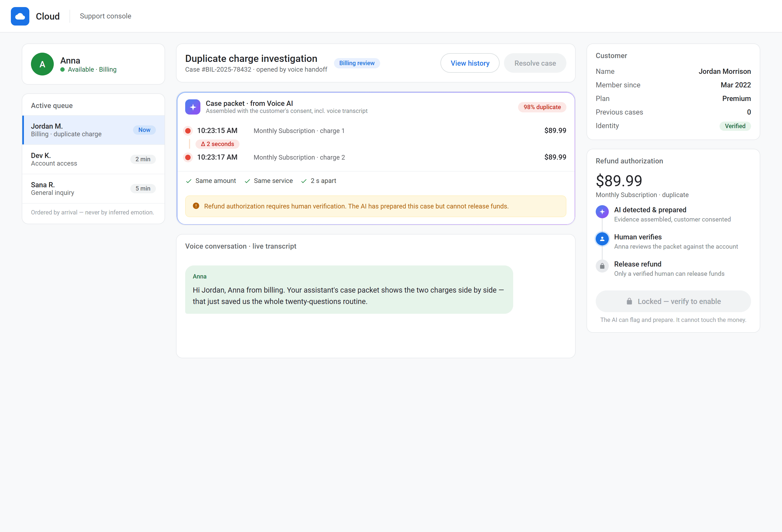Click the Available · Billing status text
This screenshot has height=532, width=782.
click(x=92, y=69)
